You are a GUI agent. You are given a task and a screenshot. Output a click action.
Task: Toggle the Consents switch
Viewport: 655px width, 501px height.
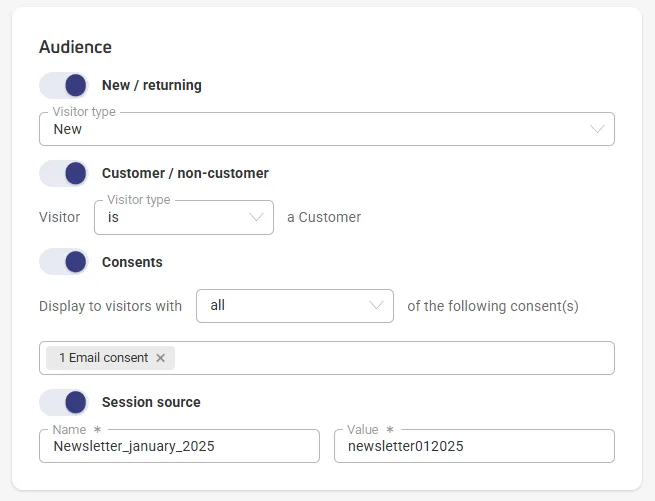click(x=64, y=262)
